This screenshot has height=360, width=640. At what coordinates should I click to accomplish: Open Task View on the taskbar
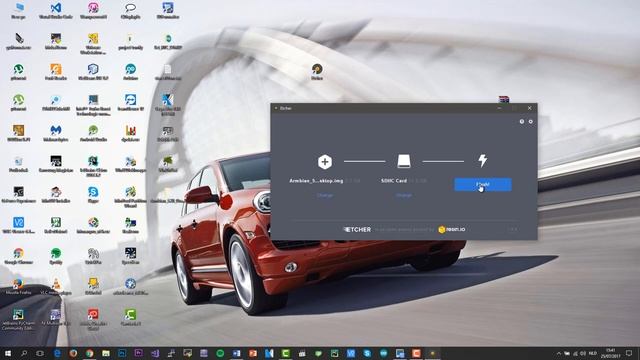40,353
